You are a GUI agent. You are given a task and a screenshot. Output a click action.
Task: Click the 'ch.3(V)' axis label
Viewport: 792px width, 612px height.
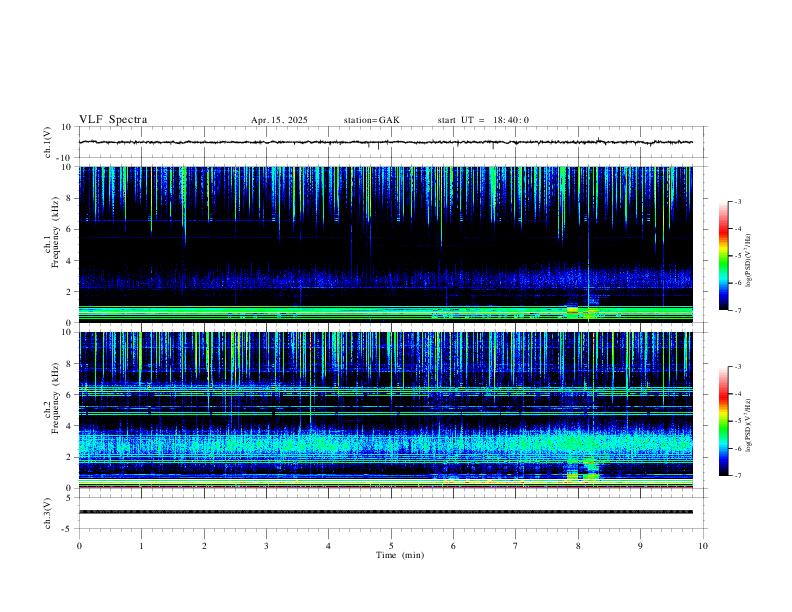[x=48, y=513]
